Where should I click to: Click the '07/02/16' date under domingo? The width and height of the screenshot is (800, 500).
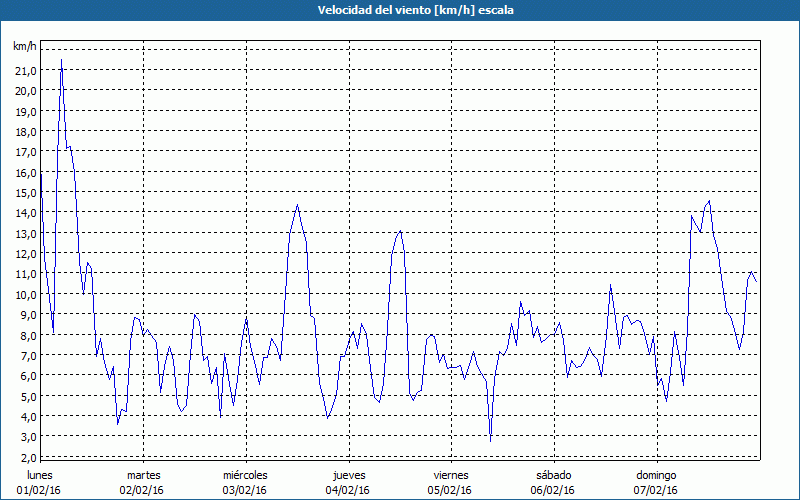click(656, 490)
